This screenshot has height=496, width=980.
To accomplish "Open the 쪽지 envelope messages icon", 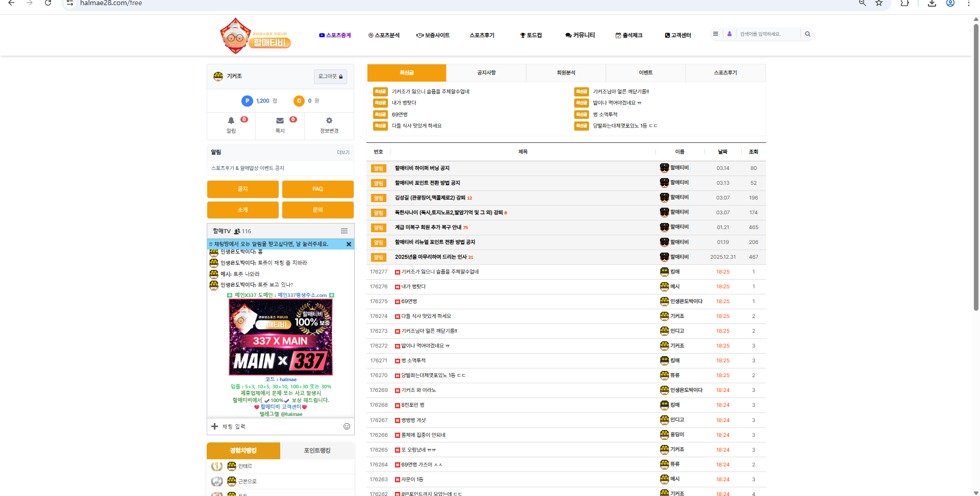I will point(280,121).
